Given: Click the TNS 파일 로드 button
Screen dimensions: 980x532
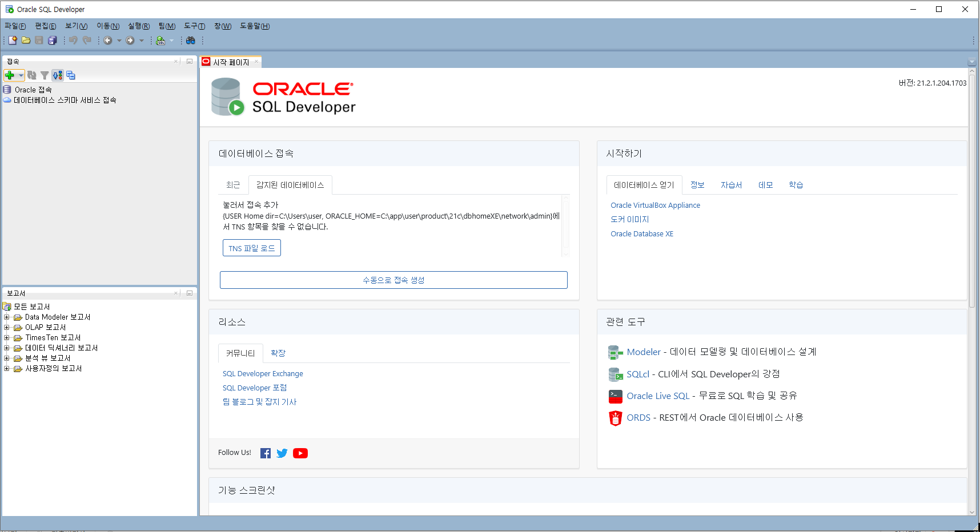Looking at the screenshot, I should click(x=252, y=248).
